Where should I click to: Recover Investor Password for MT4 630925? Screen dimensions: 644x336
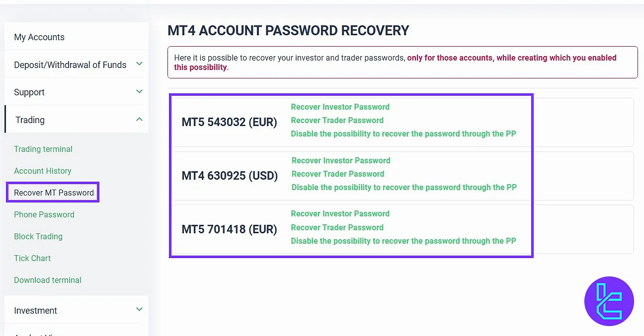341,160
